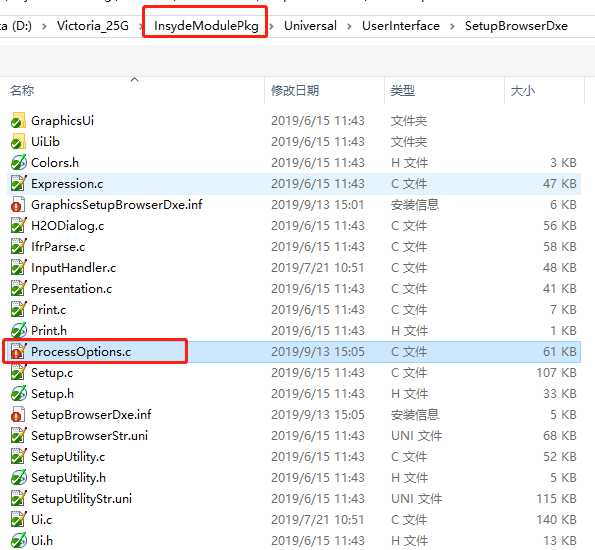Select the file name Expression.c

(x=67, y=184)
